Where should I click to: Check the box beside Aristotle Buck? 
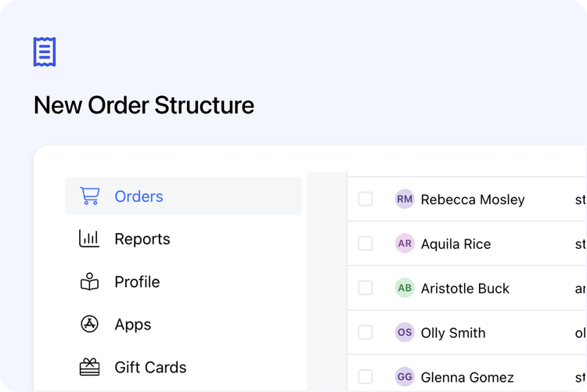pyautogui.click(x=366, y=288)
